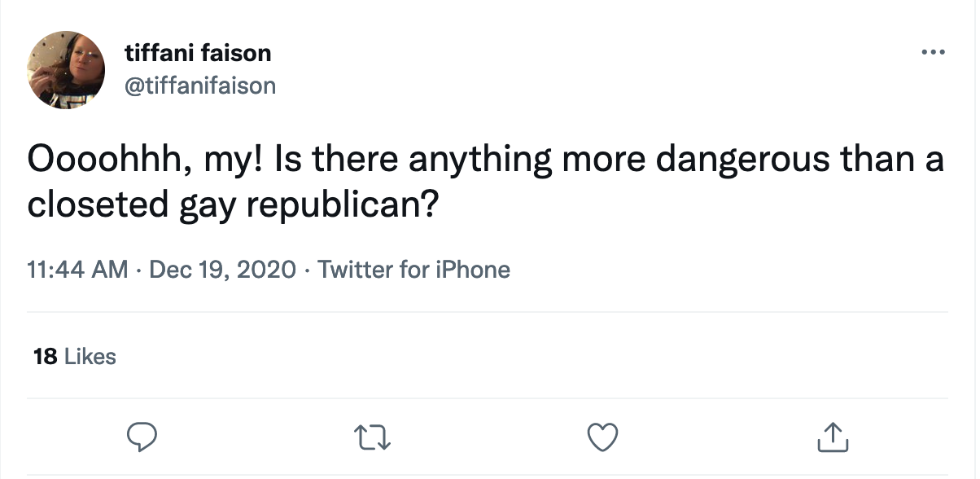This screenshot has width=980, height=479.
Task: Open the Dec 19, 2020 date link
Action: [221, 270]
